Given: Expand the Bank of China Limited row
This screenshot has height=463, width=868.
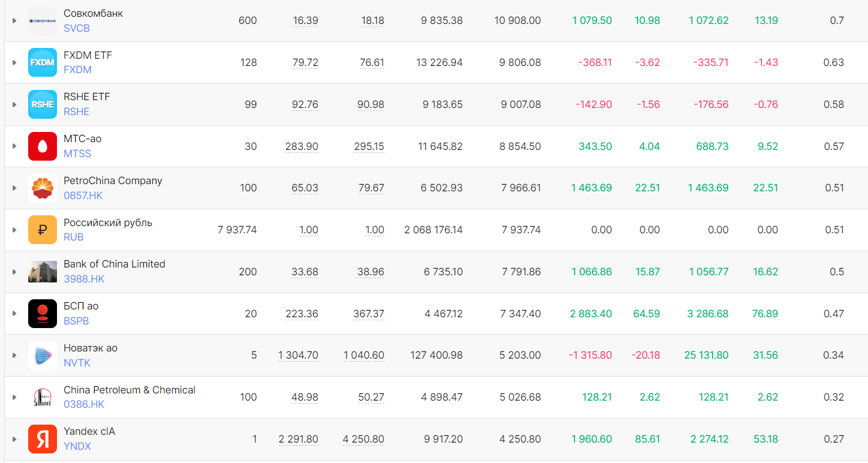Looking at the screenshot, I should pos(14,272).
